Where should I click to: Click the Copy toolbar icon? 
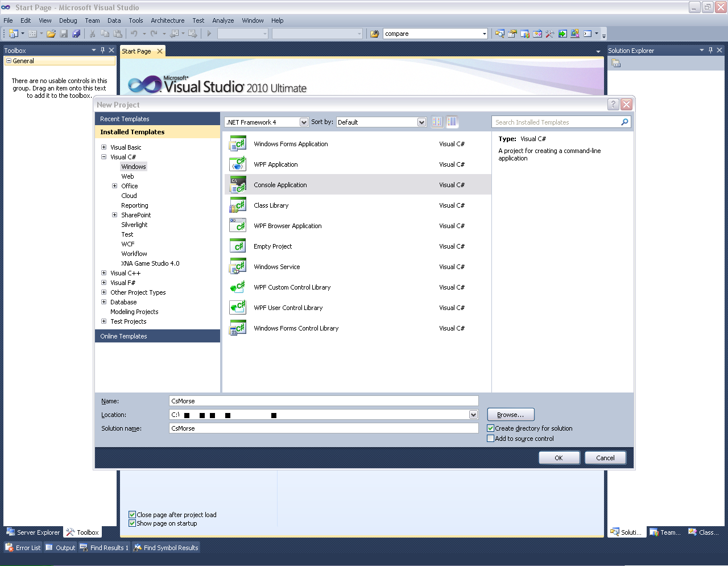click(105, 34)
